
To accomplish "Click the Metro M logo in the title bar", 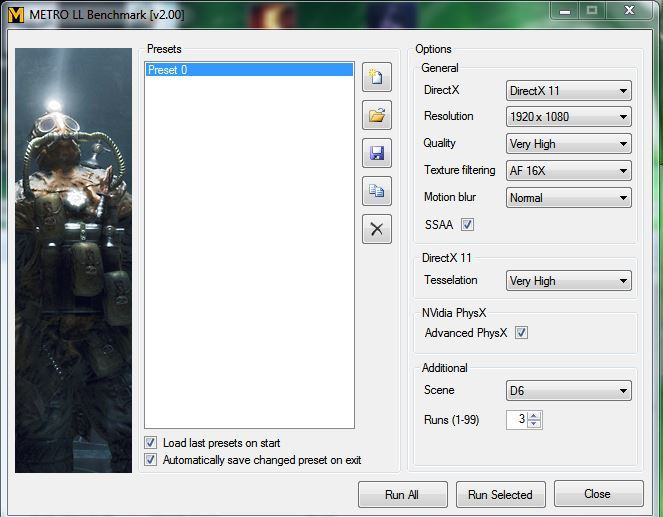I will coord(16,14).
